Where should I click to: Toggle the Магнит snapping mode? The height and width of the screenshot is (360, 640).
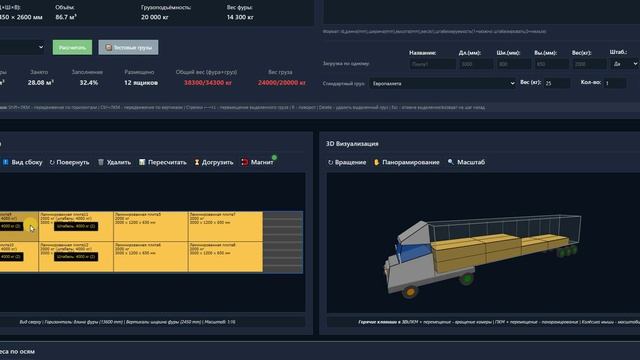258,162
